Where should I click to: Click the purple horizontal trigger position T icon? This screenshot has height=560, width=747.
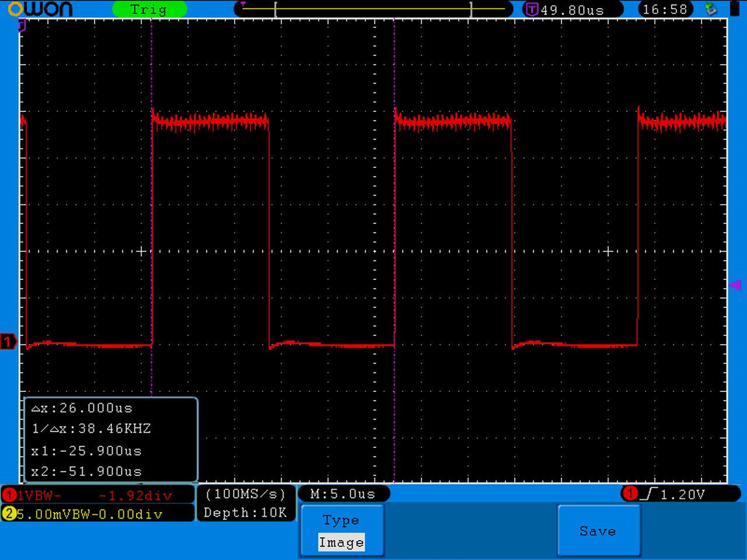click(531, 9)
